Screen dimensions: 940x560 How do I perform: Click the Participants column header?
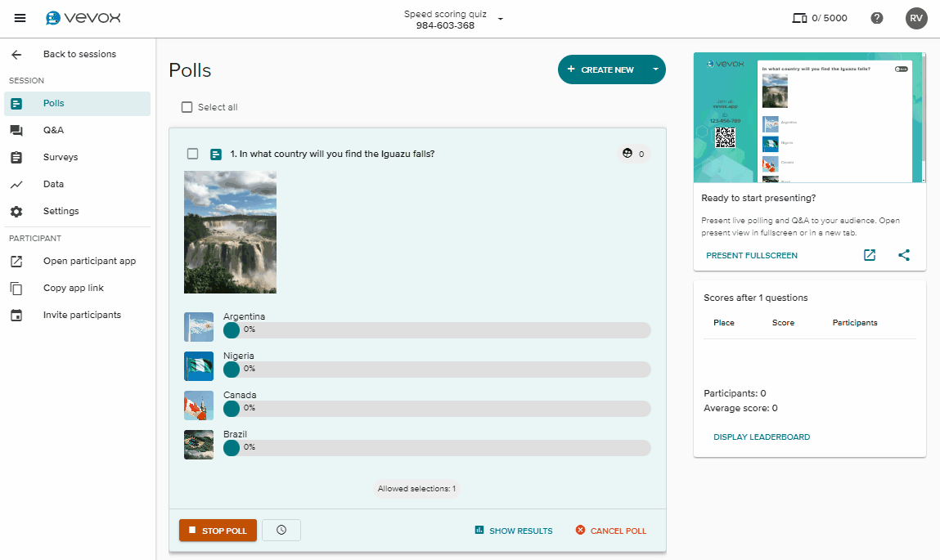pos(855,322)
